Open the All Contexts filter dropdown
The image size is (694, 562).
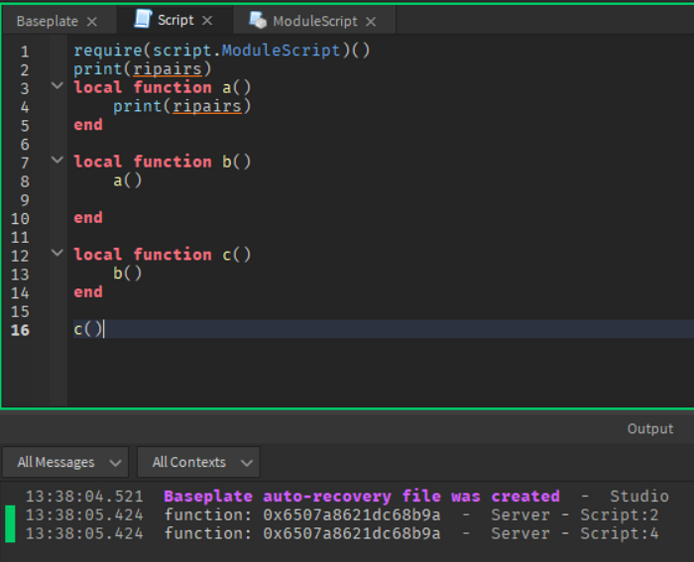click(198, 462)
